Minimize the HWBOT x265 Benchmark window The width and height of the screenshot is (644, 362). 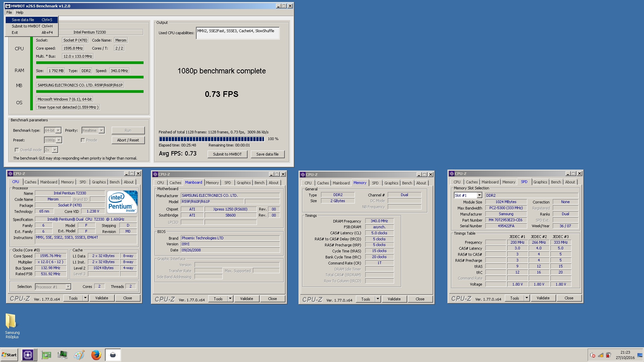click(x=278, y=6)
